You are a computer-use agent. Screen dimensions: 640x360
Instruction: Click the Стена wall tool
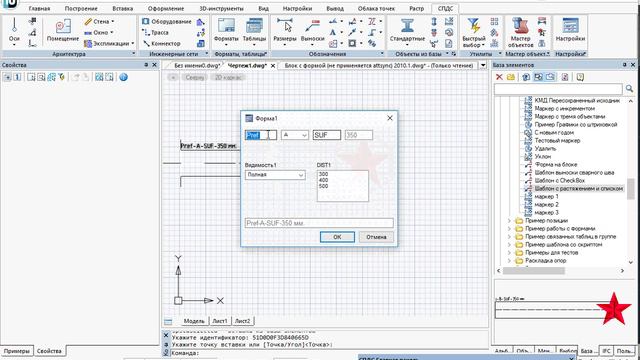tap(97, 21)
